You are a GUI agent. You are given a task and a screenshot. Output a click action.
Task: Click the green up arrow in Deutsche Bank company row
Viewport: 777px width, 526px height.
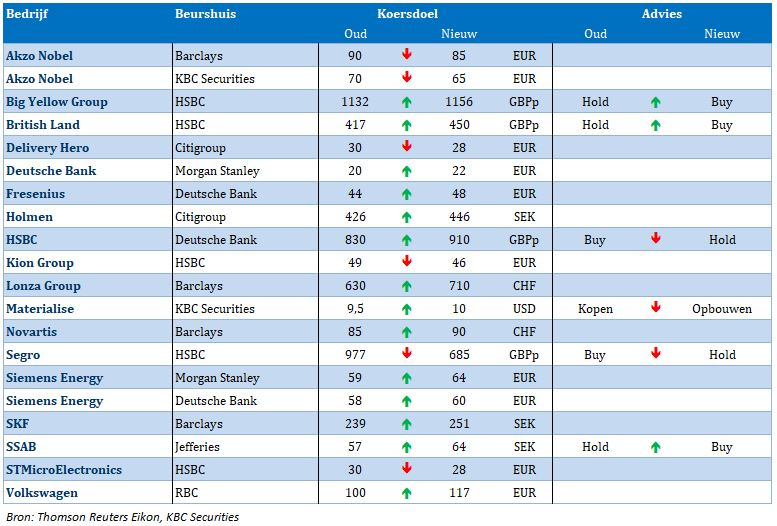click(x=406, y=171)
